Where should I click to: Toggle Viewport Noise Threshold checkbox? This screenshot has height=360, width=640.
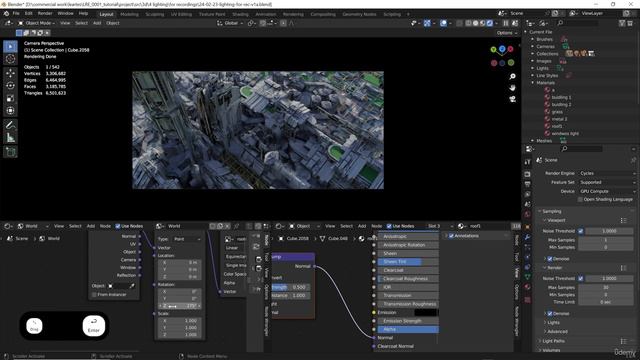point(580,231)
